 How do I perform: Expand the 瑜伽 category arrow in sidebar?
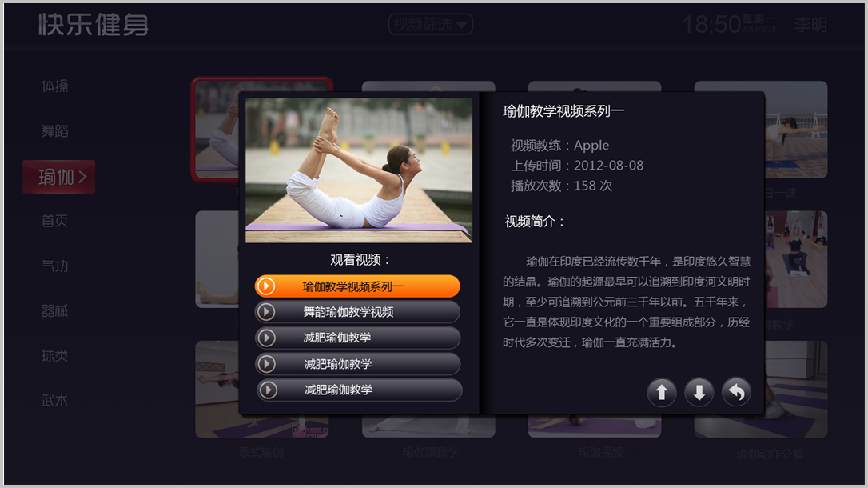click(x=82, y=177)
